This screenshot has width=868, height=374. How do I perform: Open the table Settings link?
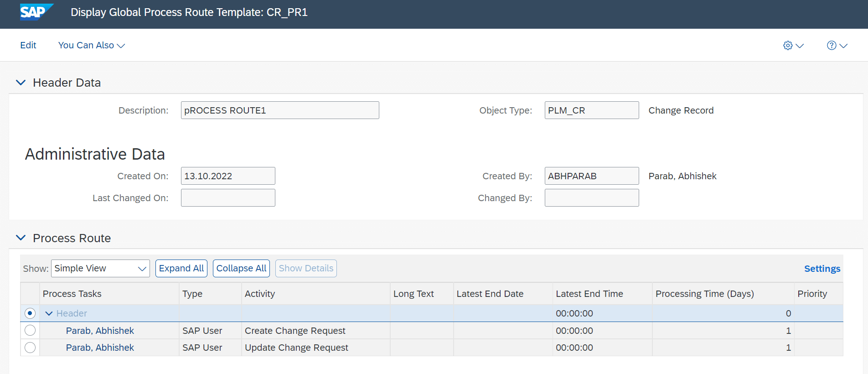[x=822, y=269]
